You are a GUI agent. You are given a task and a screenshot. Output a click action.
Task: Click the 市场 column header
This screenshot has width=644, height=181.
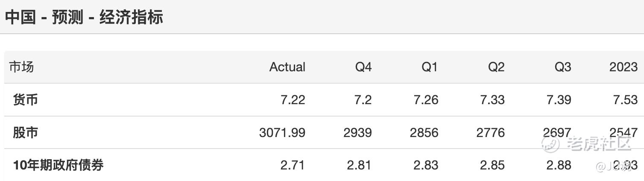21,67
